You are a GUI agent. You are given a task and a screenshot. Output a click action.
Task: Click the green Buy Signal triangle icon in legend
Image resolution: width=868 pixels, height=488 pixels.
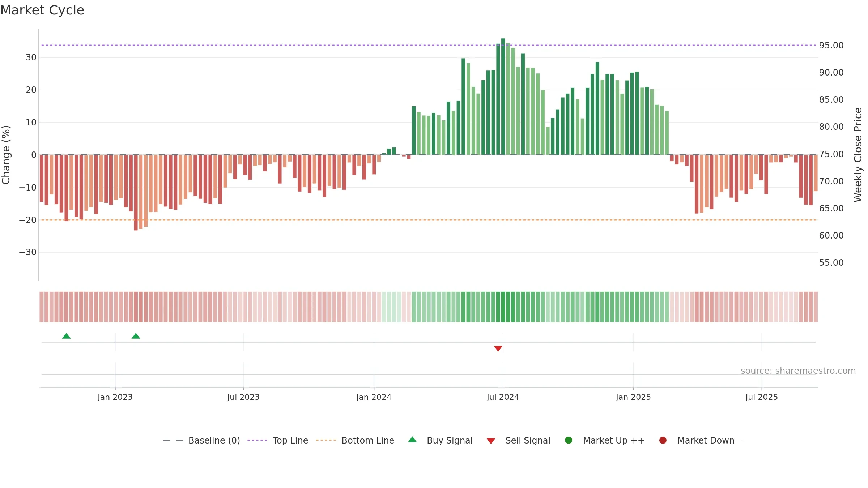[x=412, y=440]
